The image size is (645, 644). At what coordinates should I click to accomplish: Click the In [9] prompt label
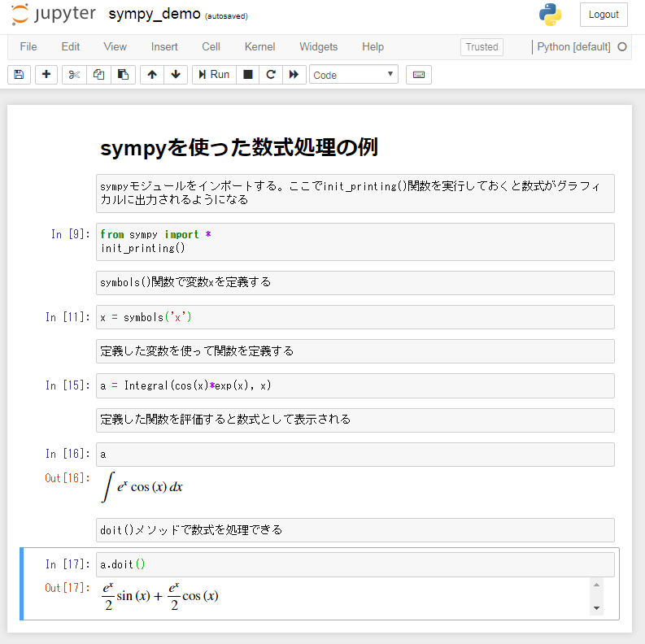[x=70, y=234]
